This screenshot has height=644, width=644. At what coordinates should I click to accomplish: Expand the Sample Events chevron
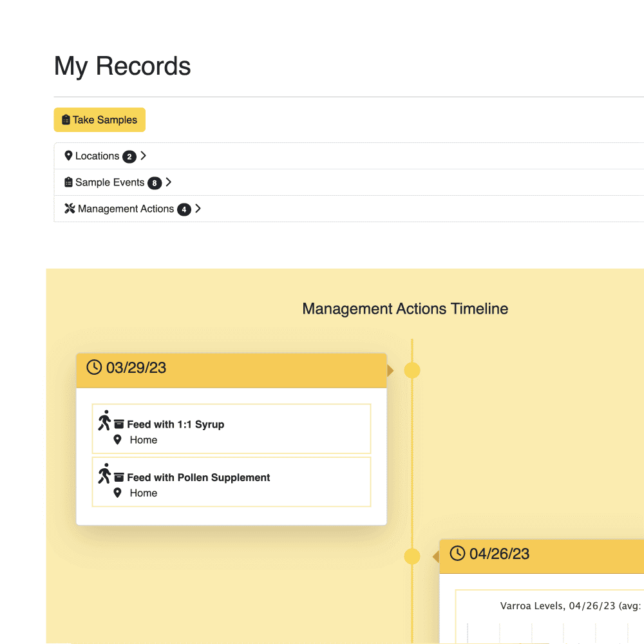pos(168,182)
